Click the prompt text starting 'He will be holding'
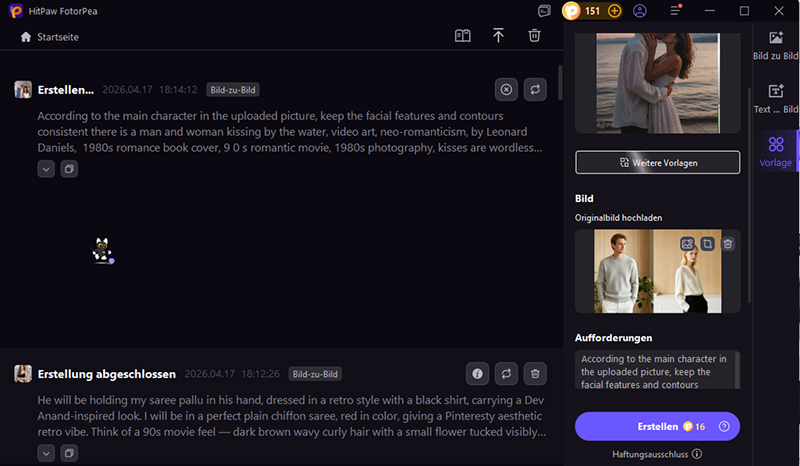Screen dimensions: 800x466 291,416
